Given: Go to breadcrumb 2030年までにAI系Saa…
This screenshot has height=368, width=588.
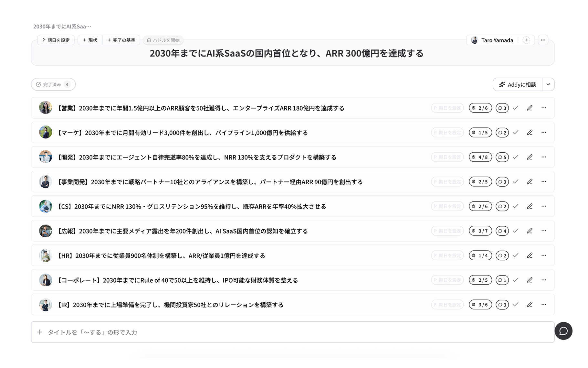Looking at the screenshot, I should pyautogui.click(x=62, y=27).
